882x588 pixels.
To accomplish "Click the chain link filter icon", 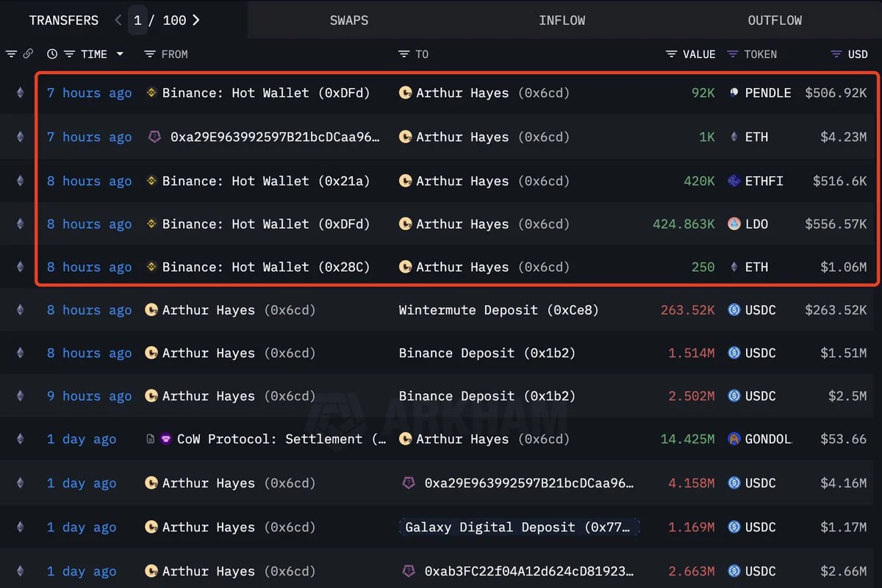I will click(x=28, y=54).
